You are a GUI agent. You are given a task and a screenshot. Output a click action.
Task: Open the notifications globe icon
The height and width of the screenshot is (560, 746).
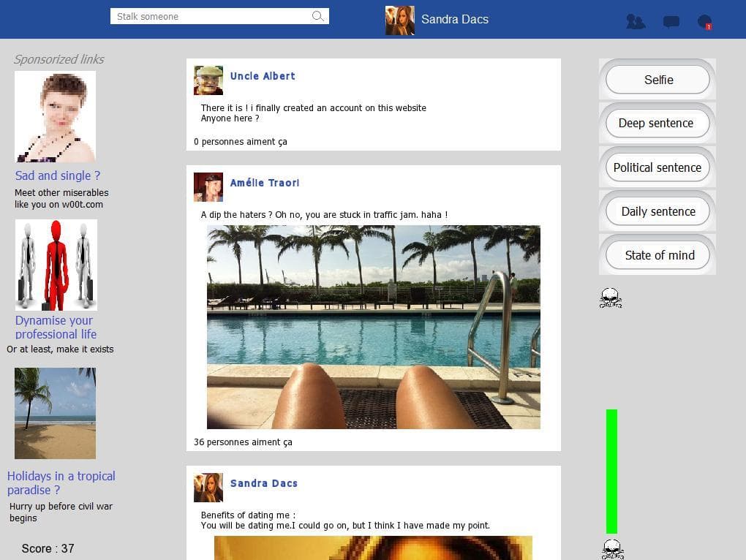coord(704,22)
